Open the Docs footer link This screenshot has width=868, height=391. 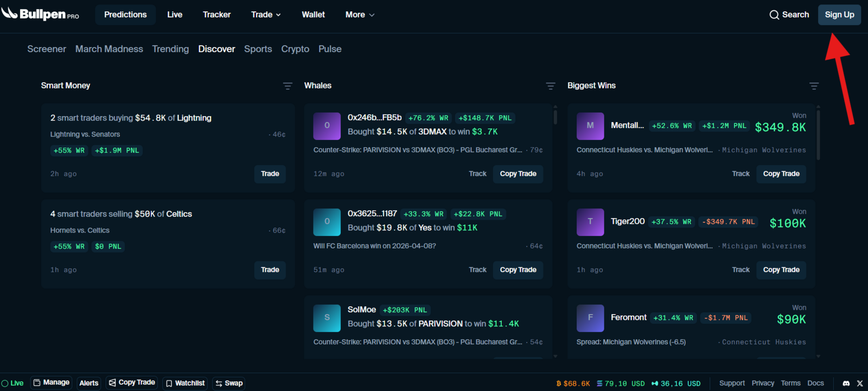click(x=815, y=383)
